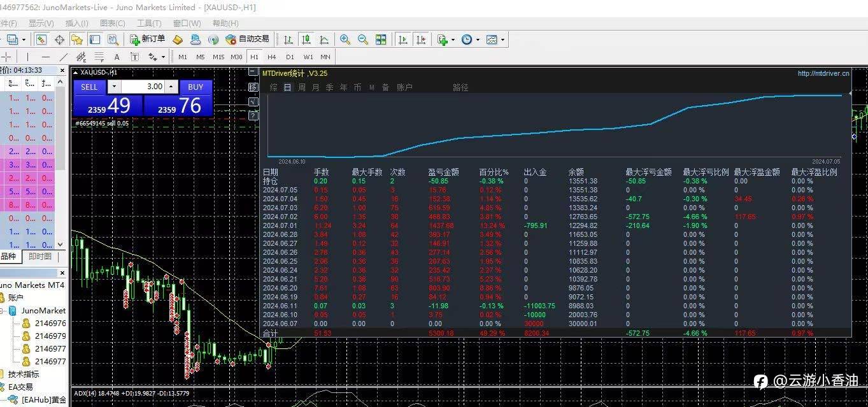
Task: Select the vertical line drawing tool
Action: pos(27,57)
